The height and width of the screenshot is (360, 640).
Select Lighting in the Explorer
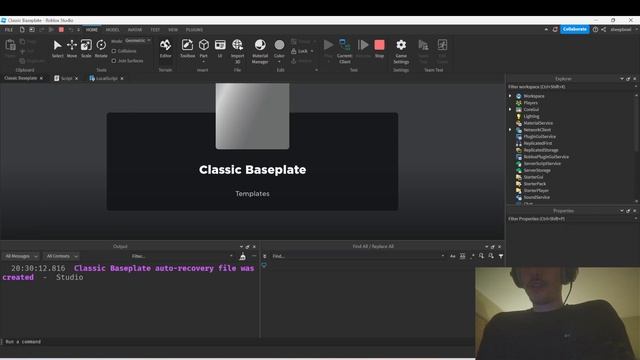(531, 116)
